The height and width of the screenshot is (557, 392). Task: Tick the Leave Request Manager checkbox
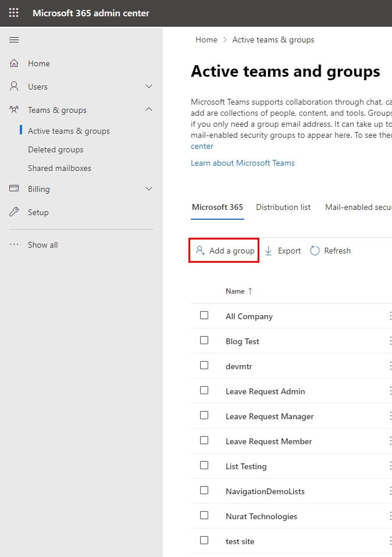pyautogui.click(x=204, y=415)
